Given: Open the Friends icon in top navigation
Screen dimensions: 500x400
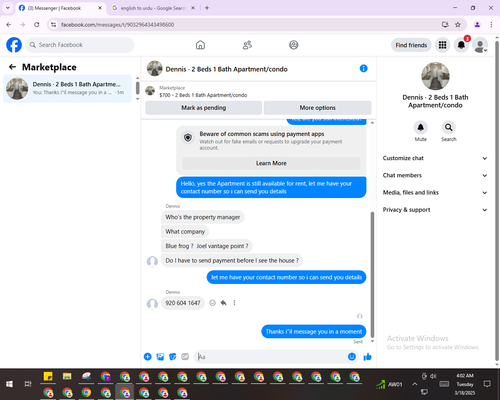Looking at the screenshot, I should click(247, 45).
